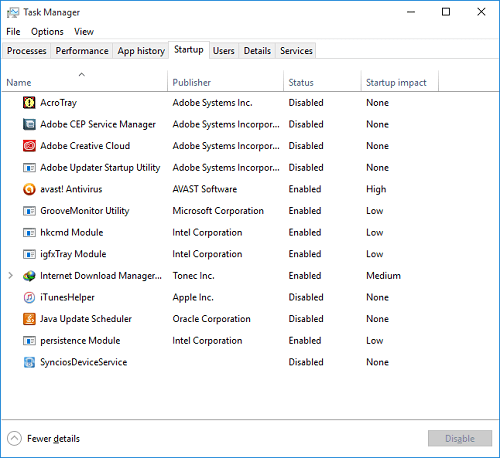Image resolution: width=500 pixels, height=458 pixels.
Task: Switch to the Performance tab
Action: click(x=82, y=51)
